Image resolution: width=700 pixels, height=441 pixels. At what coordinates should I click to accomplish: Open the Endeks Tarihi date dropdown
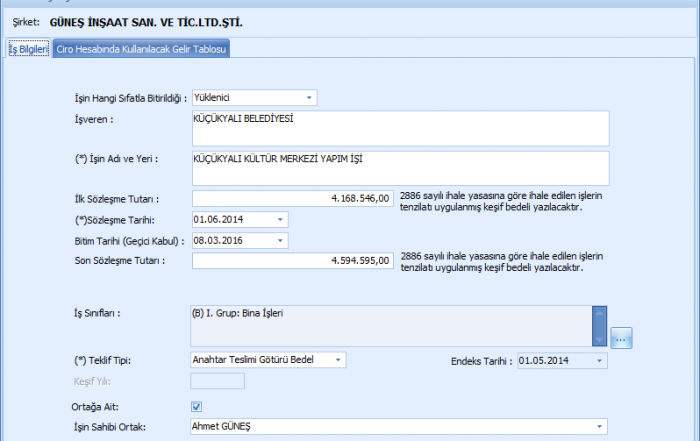[x=599, y=360]
